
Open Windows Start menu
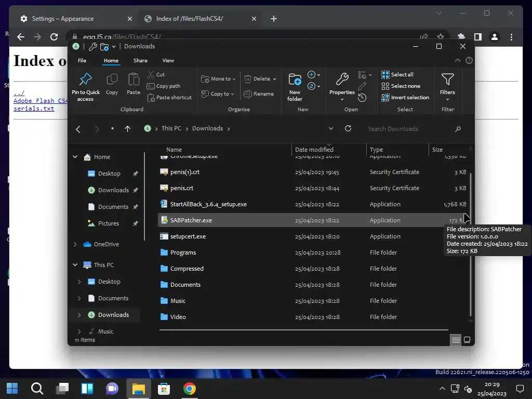(x=12, y=389)
